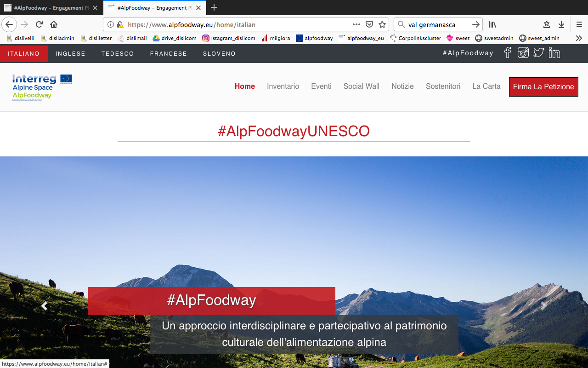Screen dimensions: 588x368
Task: Click the browser forward arrow
Action: [24, 24]
